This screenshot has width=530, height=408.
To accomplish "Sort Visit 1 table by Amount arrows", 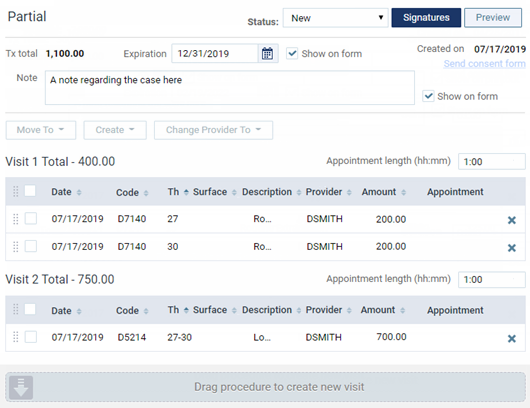I will pyautogui.click(x=403, y=192).
